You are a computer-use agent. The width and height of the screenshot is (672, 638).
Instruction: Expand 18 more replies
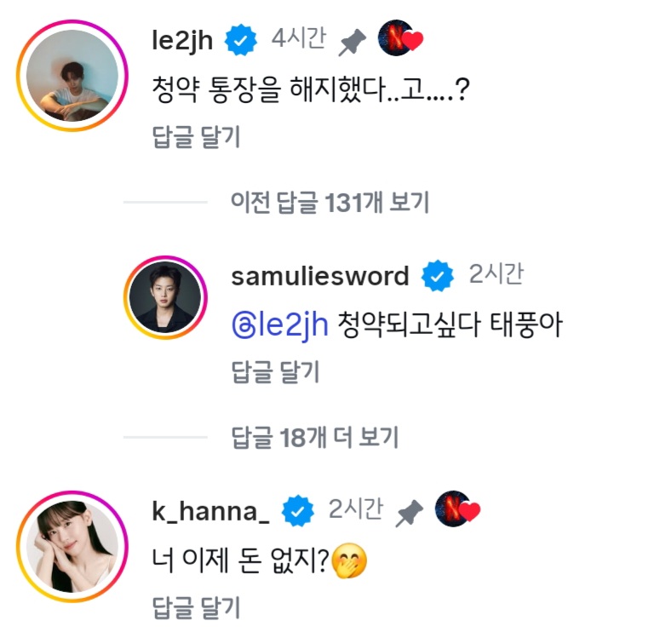coord(315,438)
